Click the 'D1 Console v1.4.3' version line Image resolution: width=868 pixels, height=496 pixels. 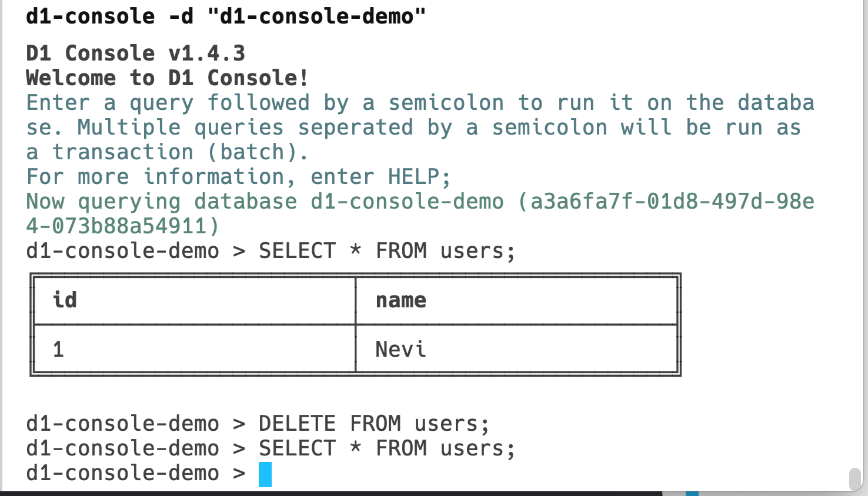pyautogui.click(x=135, y=53)
